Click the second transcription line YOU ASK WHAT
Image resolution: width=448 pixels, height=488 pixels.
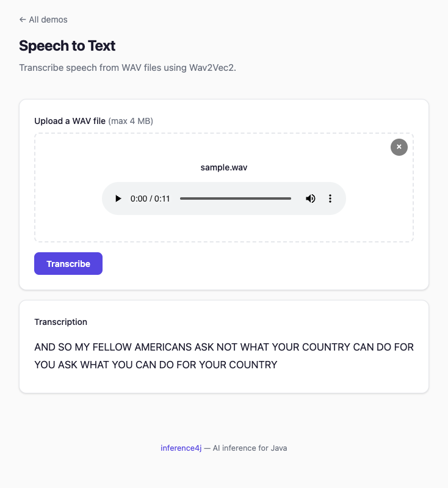156,365
